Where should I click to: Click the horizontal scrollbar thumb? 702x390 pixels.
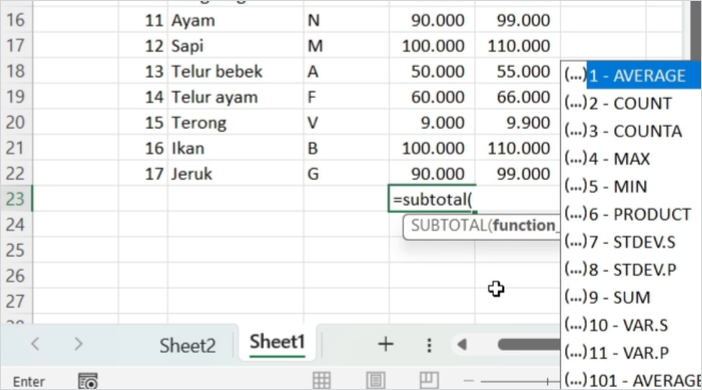pyautogui.click(x=529, y=344)
